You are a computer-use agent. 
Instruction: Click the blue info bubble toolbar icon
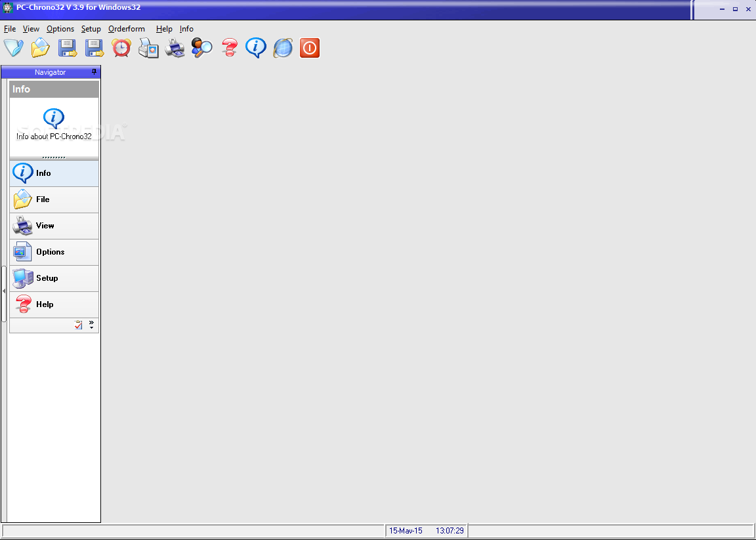pos(256,48)
